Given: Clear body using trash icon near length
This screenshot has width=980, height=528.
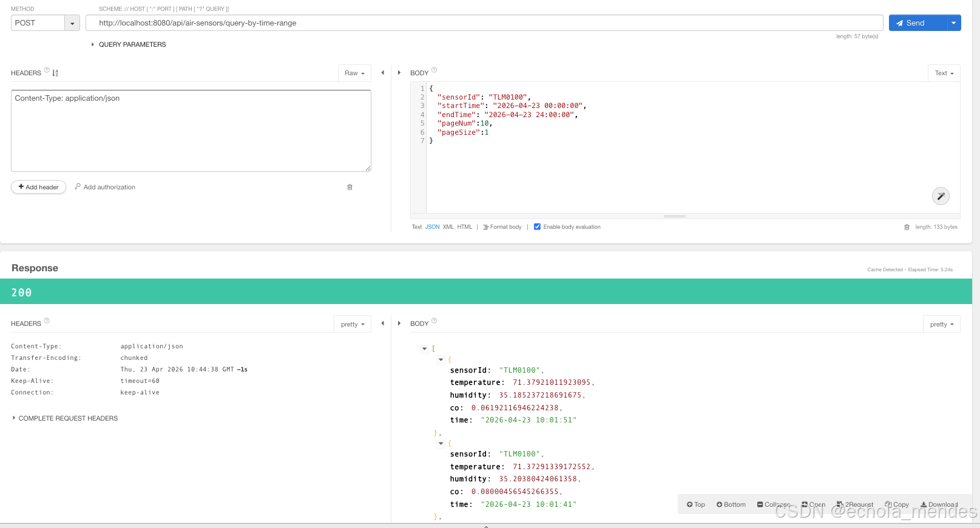Looking at the screenshot, I should (907, 227).
